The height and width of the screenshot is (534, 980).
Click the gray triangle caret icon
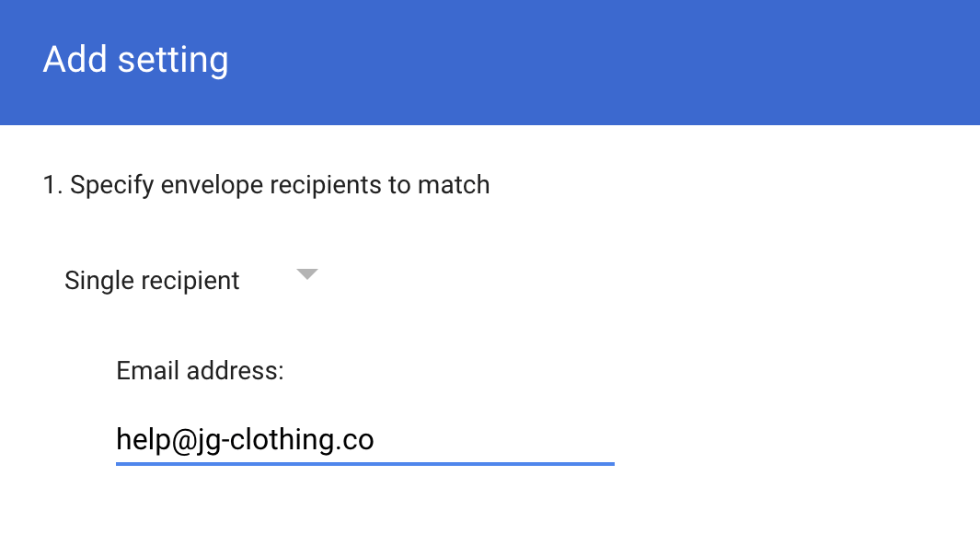tap(307, 274)
